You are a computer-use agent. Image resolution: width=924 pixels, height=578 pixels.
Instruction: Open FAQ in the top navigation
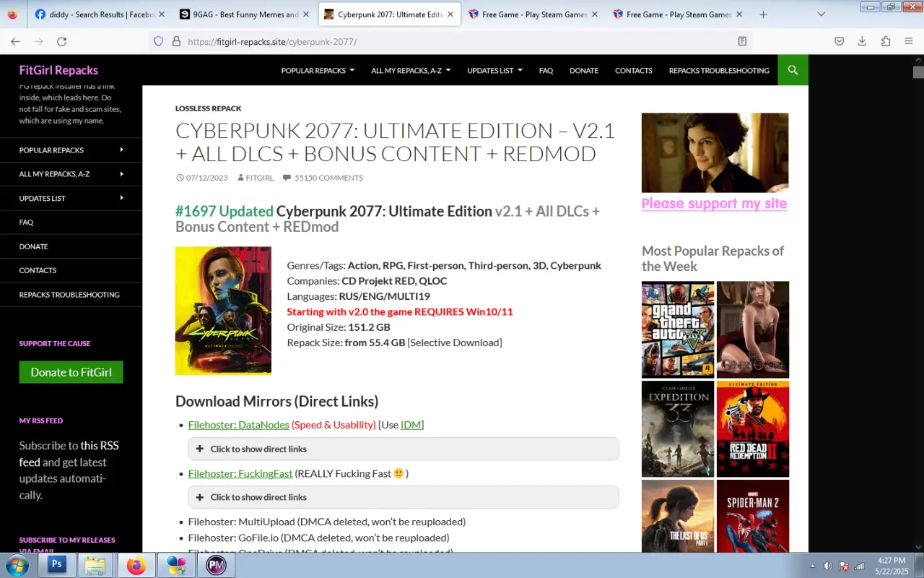tap(546, 70)
